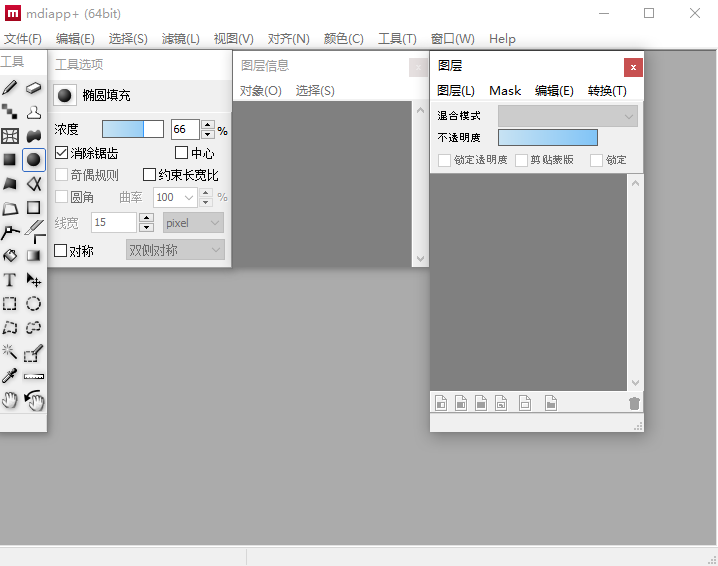Image resolution: width=718 pixels, height=566 pixels.
Task: Open the 混合模式 dropdown
Action: [x=568, y=116]
